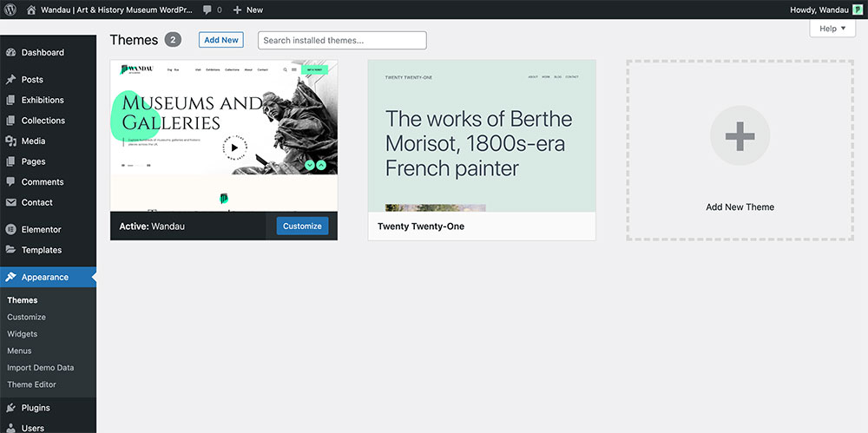
Task: Click the blue Customize button
Action: [x=302, y=226]
